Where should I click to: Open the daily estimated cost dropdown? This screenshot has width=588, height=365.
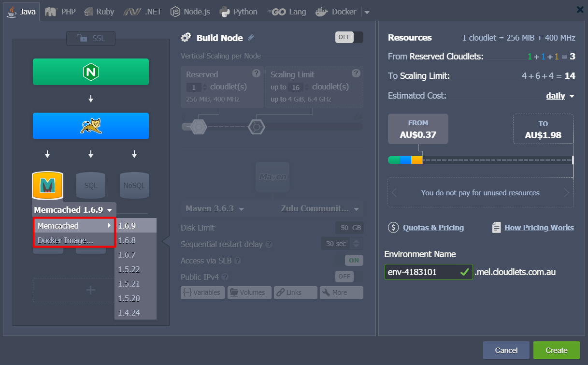point(560,96)
